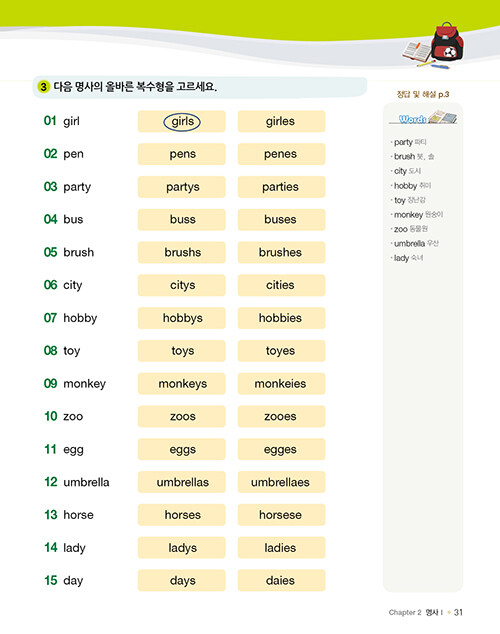Screen dimensions: 500x634
Task: Click the open book illustration beside backpack
Action: 417,52
